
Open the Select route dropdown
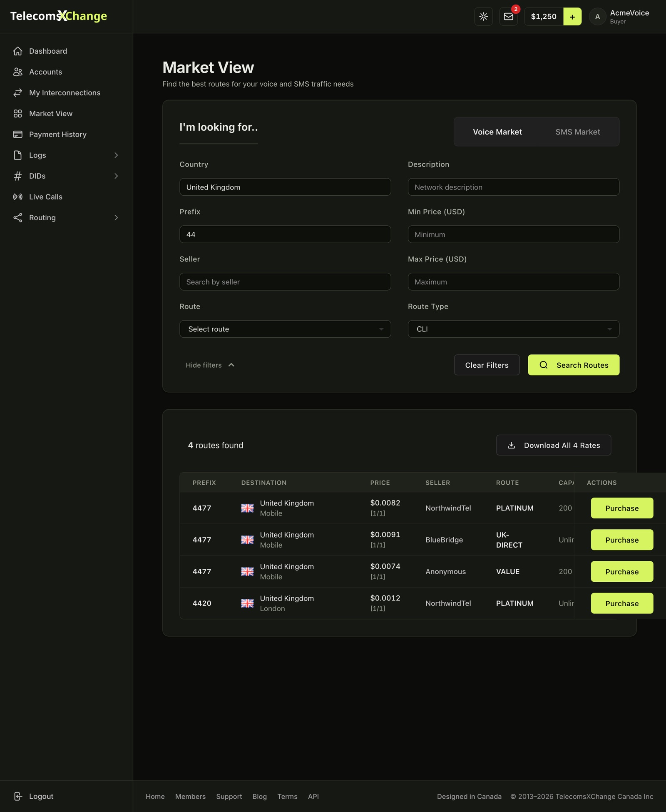click(x=285, y=329)
